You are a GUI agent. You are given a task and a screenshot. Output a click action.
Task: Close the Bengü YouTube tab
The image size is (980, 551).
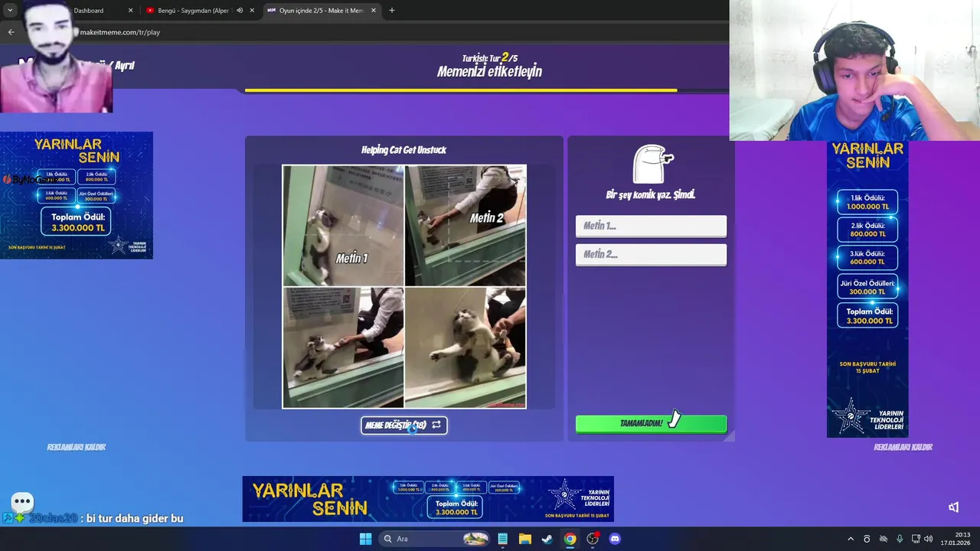pos(252,11)
